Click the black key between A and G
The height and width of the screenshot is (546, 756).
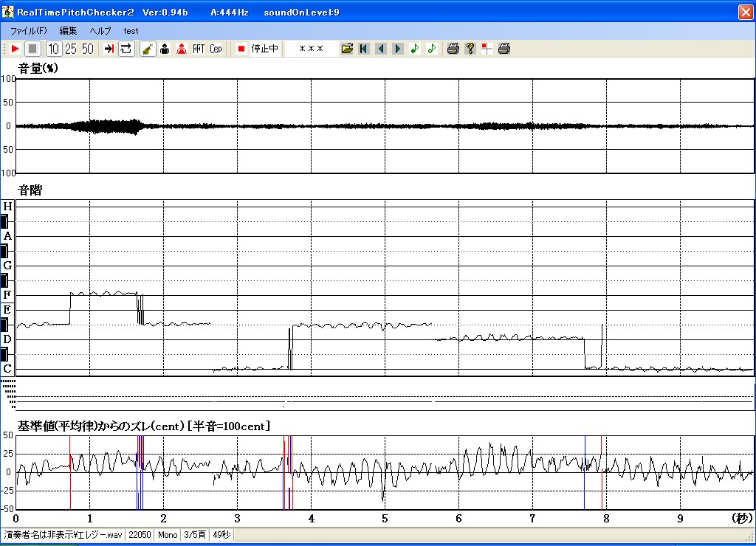click(4, 251)
